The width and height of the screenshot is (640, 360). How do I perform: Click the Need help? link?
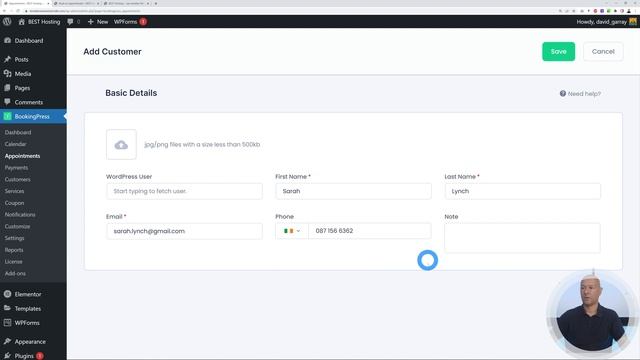coord(580,93)
